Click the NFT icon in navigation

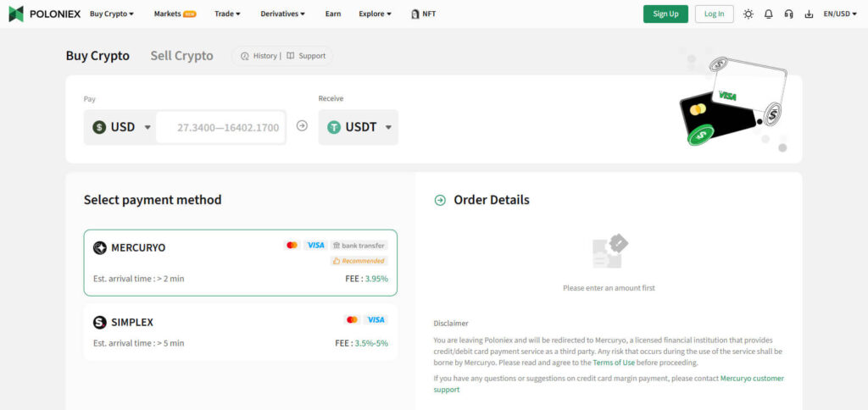pos(415,14)
